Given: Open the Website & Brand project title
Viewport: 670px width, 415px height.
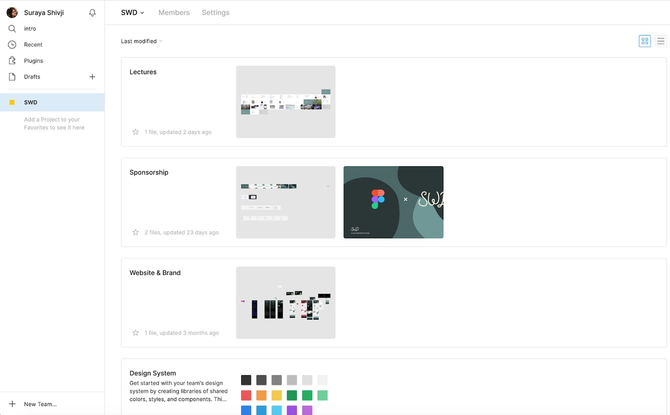Looking at the screenshot, I should coord(155,273).
